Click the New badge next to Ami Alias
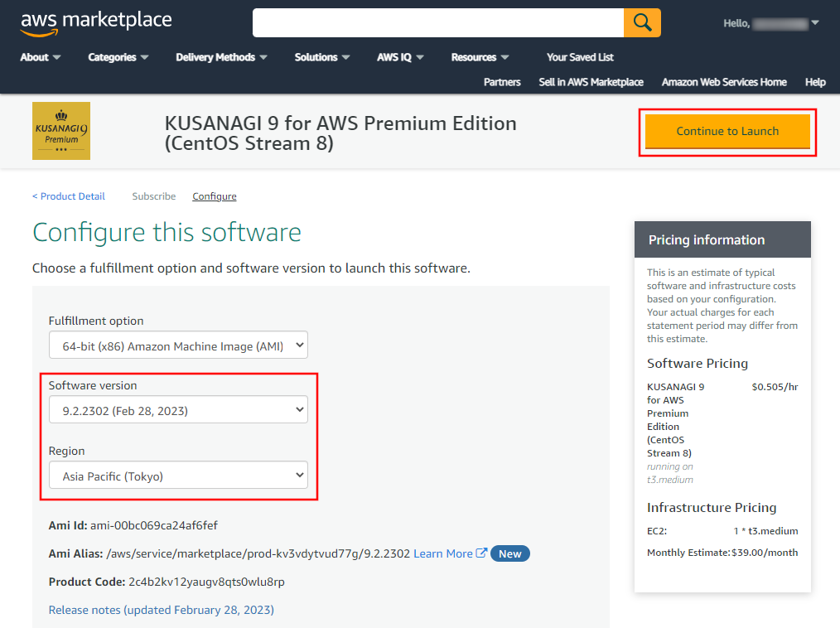The height and width of the screenshot is (628, 840). pos(510,553)
